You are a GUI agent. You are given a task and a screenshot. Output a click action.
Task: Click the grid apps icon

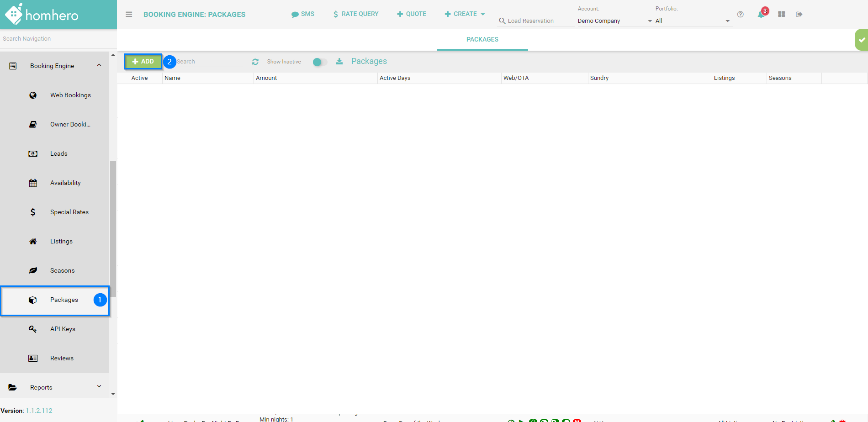782,15
